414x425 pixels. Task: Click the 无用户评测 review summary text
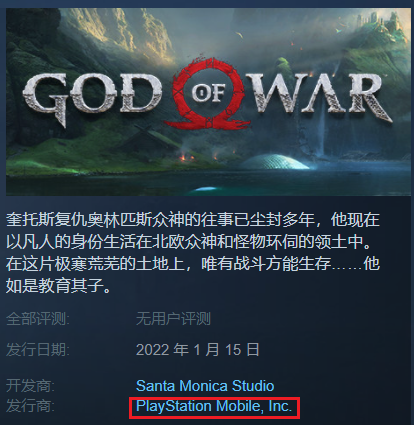click(x=173, y=319)
